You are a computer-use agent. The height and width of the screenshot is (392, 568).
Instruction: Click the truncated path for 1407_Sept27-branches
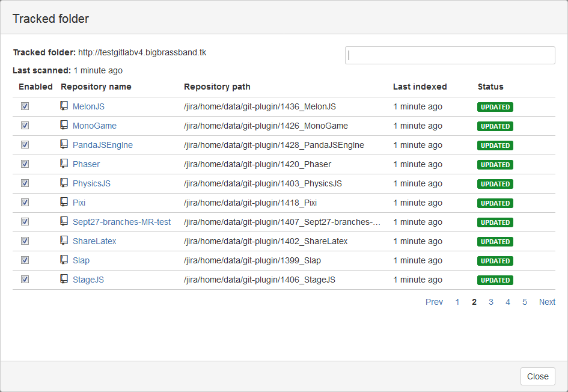coord(282,222)
